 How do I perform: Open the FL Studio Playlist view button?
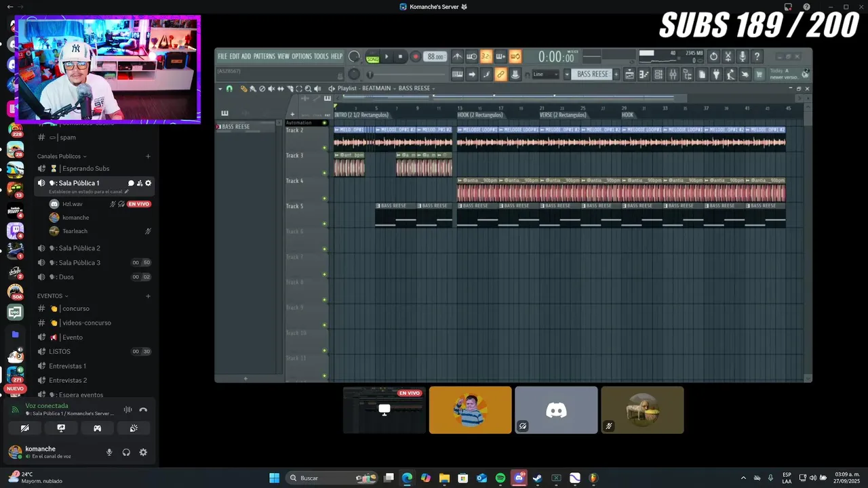tap(629, 75)
